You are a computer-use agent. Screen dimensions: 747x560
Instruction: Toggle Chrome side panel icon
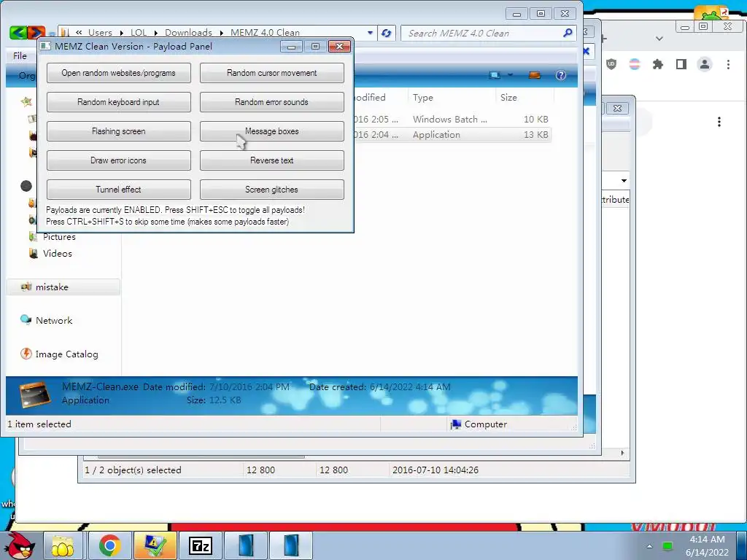[x=681, y=64]
